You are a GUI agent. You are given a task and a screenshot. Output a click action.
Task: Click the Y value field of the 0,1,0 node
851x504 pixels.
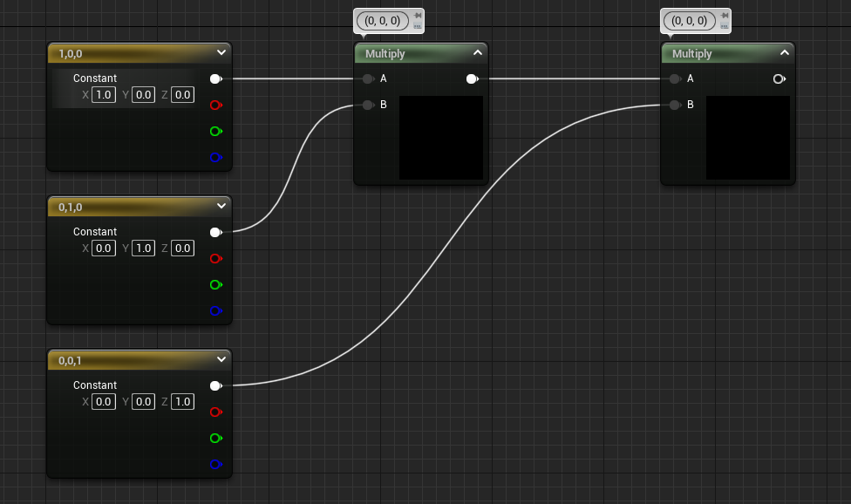[x=143, y=248]
